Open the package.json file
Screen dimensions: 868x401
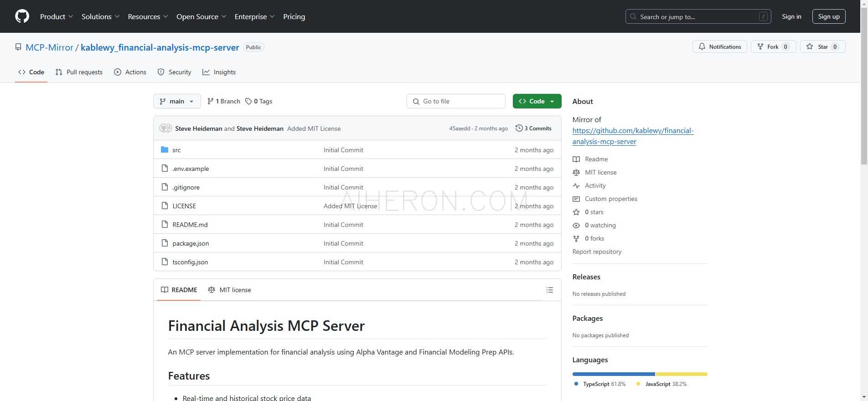pos(191,243)
